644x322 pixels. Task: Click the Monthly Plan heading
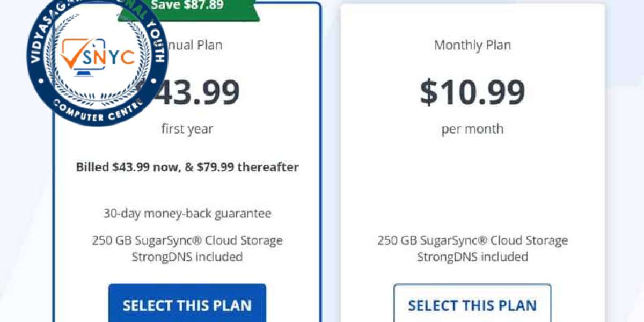[472, 45]
